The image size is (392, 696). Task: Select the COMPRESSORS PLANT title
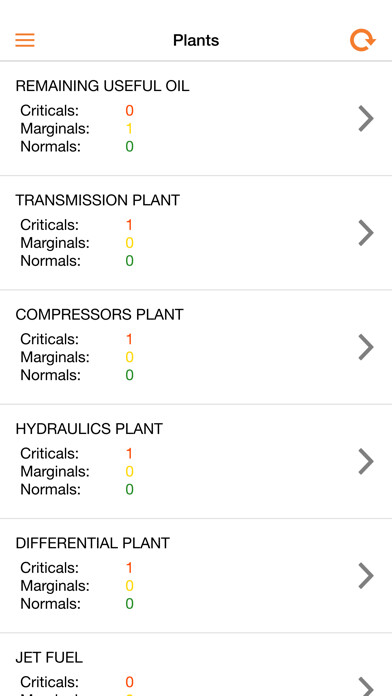(x=99, y=314)
